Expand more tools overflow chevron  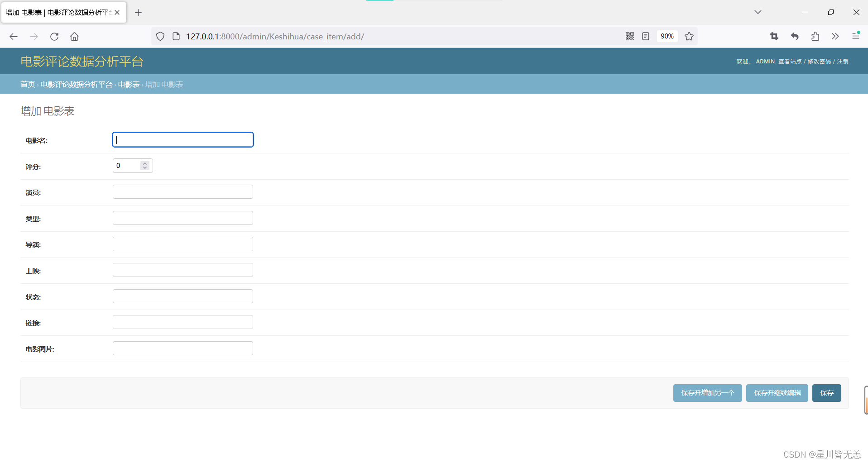point(835,37)
